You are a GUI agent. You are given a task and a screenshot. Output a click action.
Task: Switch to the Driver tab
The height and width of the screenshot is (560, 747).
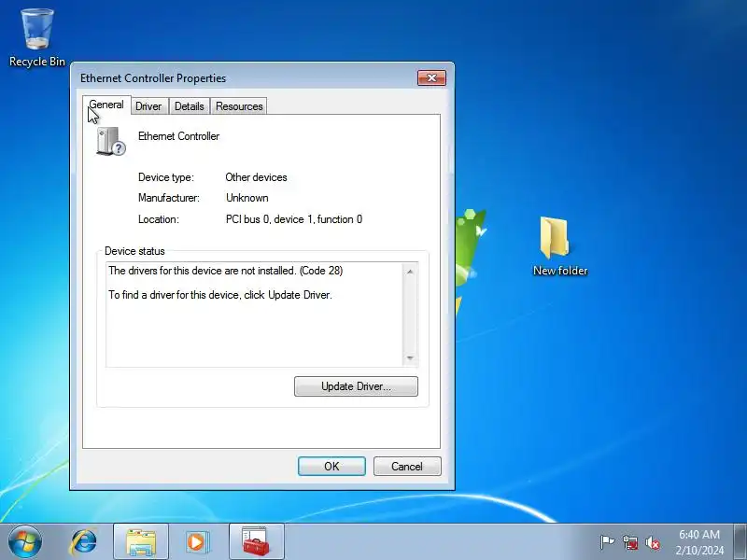pos(148,106)
